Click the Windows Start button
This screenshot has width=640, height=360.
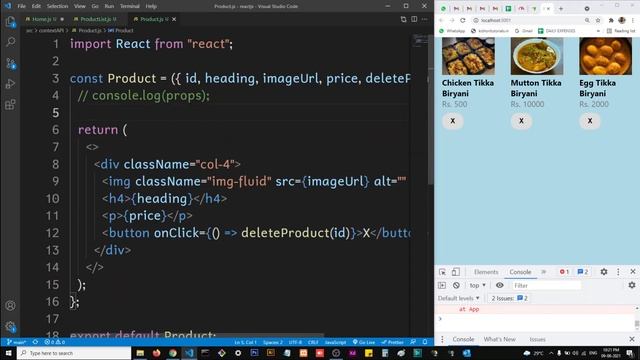(8, 353)
